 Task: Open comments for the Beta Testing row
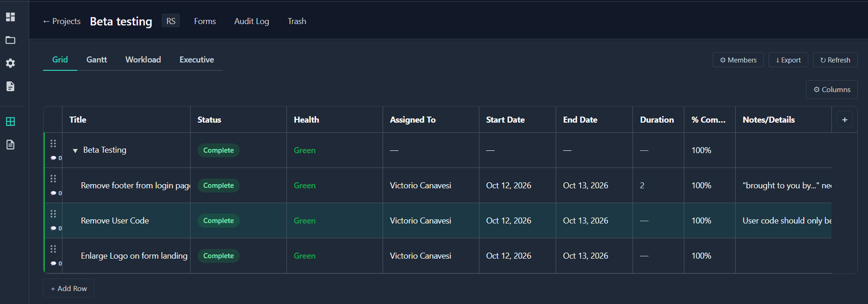pyautogui.click(x=56, y=158)
